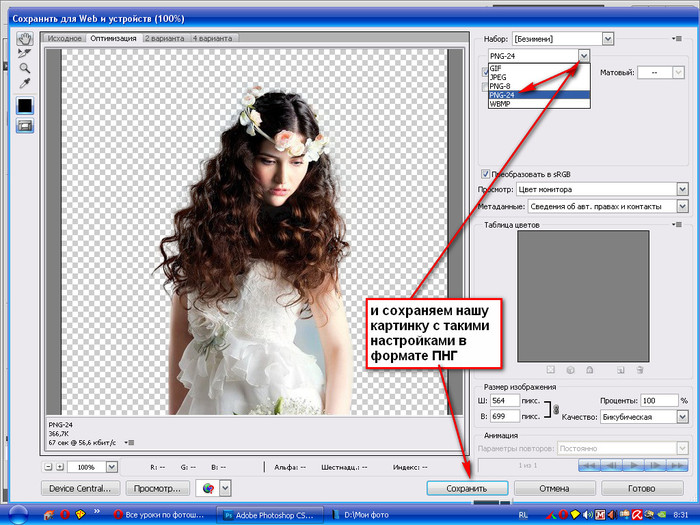Image resolution: width=700 pixels, height=525 pixels.
Task: Click the black eyedropper color swatch
Action: (25, 106)
